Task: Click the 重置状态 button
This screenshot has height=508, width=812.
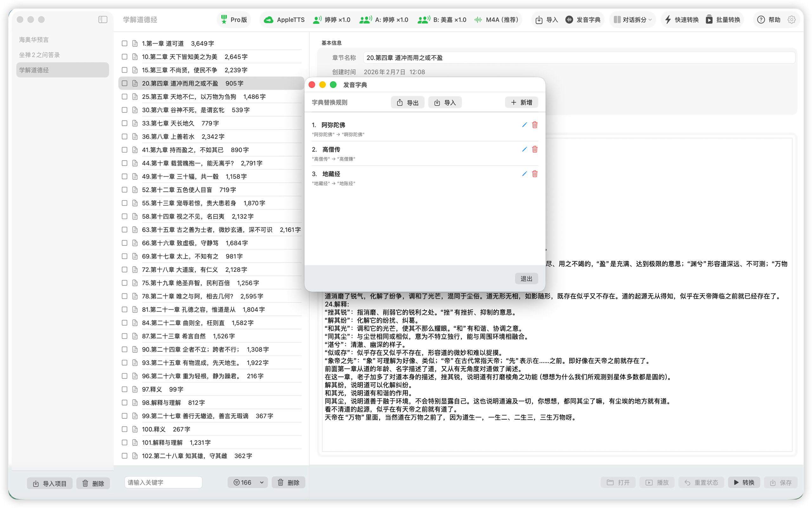Action: click(701, 483)
